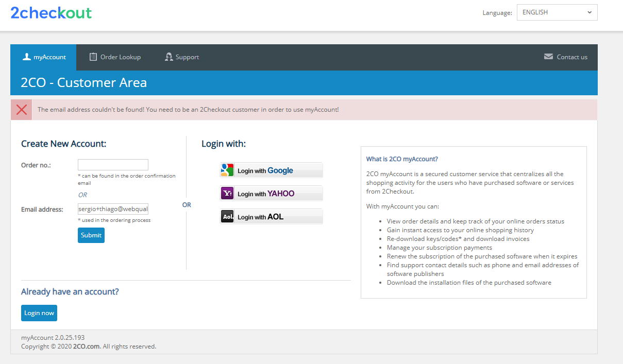The image size is (623, 364).
Task: Click 'View order details' list item
Action: click(x=476, y=221)
